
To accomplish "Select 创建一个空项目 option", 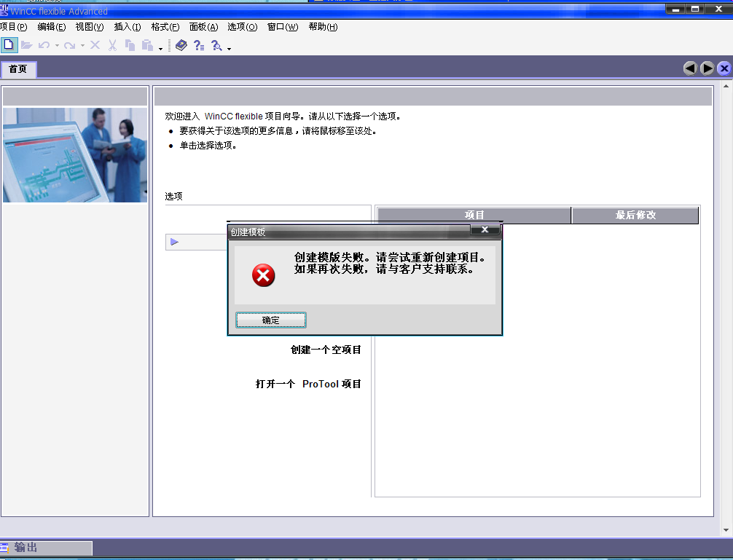I will pos(326,350).
